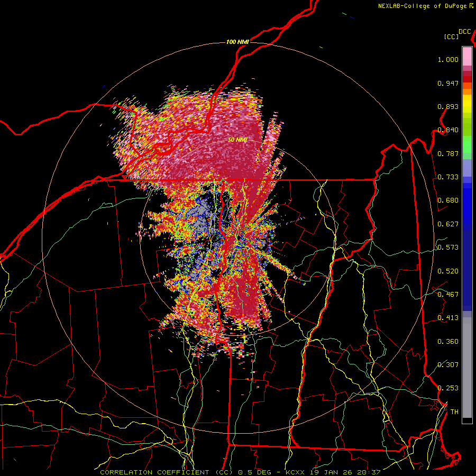
Task: Click the DCC legend title
Action: click(465, 32)
